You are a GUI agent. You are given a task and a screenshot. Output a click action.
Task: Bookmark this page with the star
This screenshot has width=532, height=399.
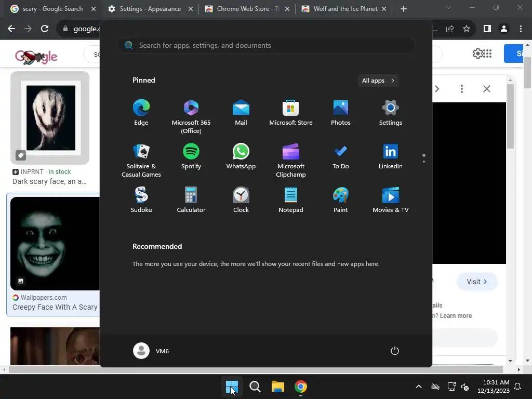pos(467,29)
